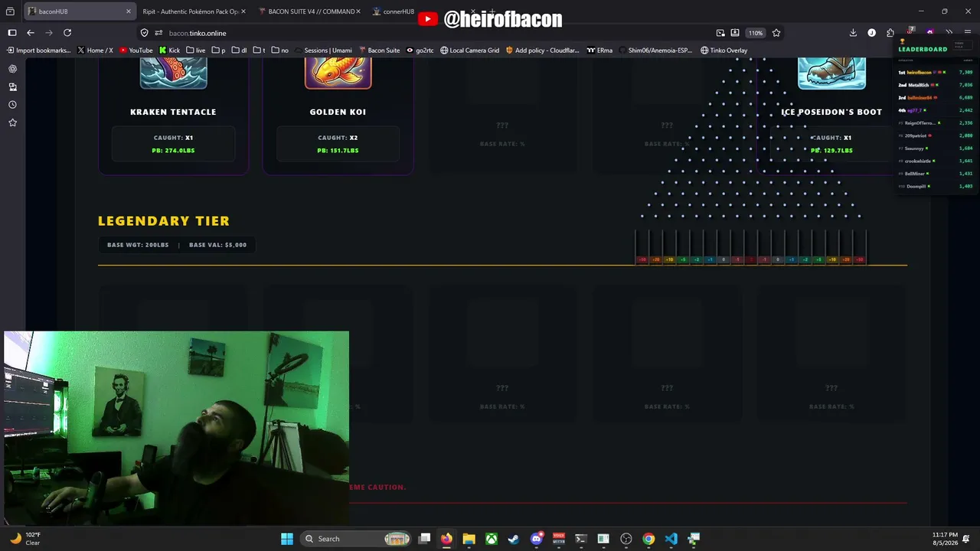Open Google Chrome from the taskbar

coord(648,539)
